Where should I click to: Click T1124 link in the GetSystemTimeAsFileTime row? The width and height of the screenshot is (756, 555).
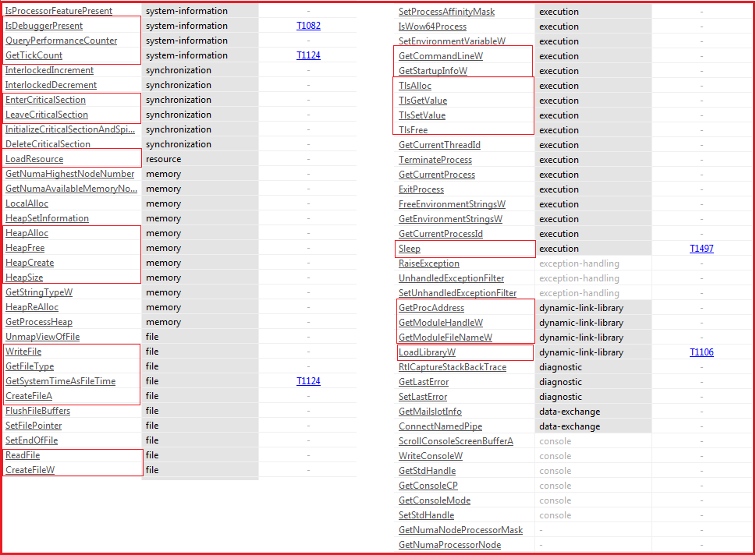point(308,381)
